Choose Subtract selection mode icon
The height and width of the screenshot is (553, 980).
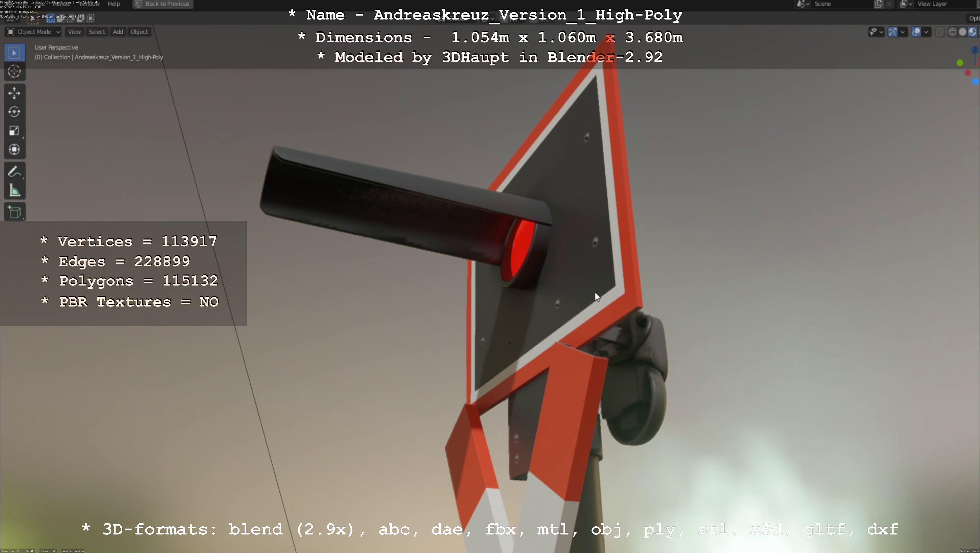click(x=71, y=18)
